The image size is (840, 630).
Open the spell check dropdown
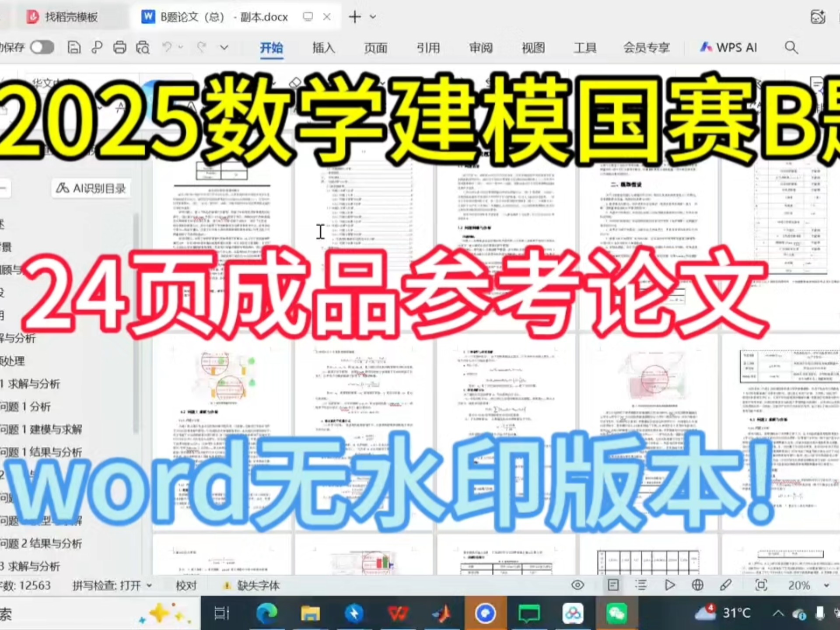tap(149, 585)
